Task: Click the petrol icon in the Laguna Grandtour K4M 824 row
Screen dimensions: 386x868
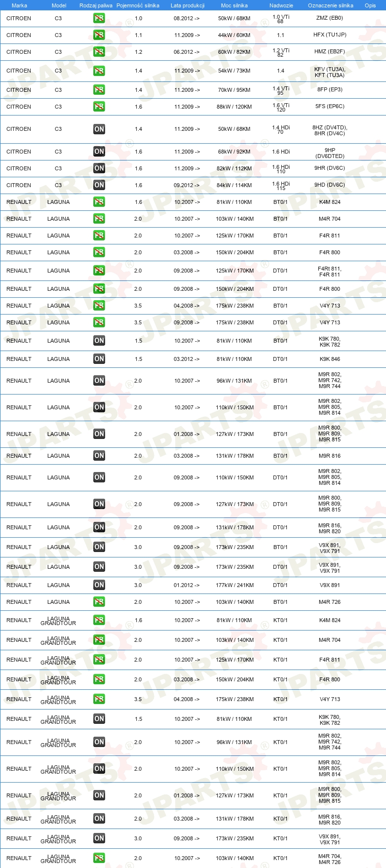Action: [x=99, y=620]
